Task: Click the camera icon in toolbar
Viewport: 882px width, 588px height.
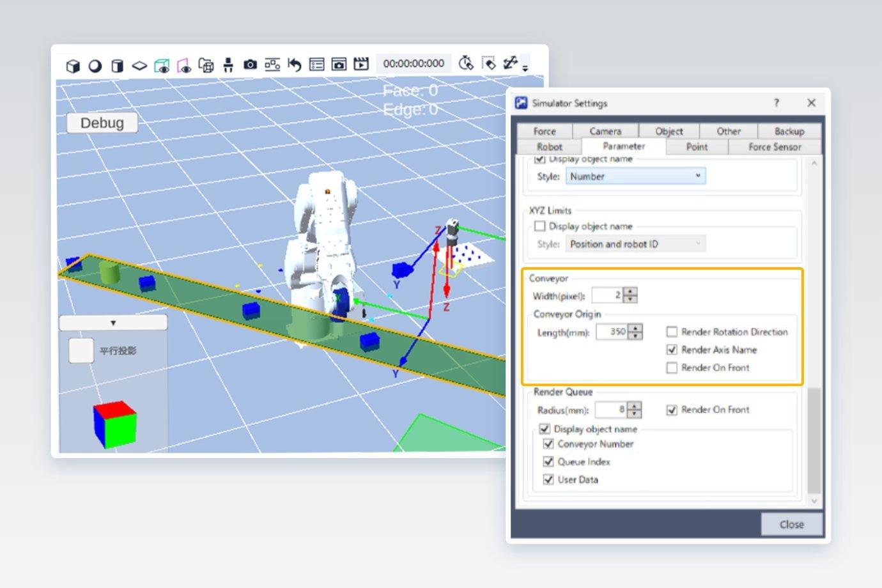Action: 251,65
